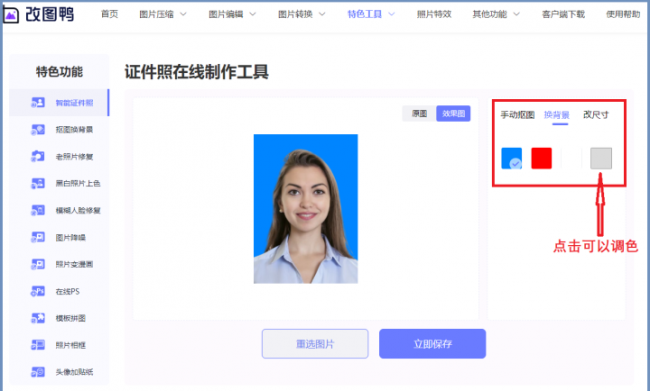Open the 抠图换背景 tool icon
Screen dimensions: 650x391
[x=38, y=130]
